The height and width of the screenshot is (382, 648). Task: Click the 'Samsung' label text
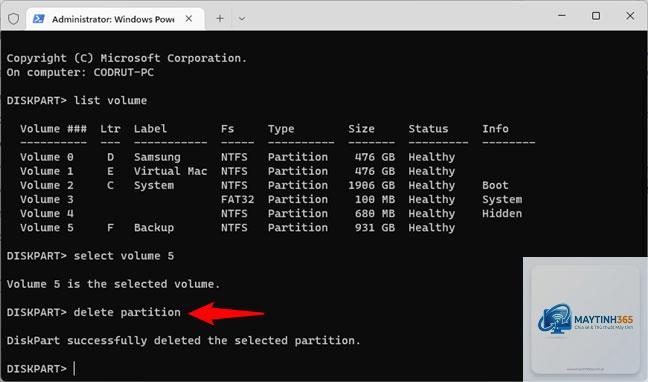point(157,157)
